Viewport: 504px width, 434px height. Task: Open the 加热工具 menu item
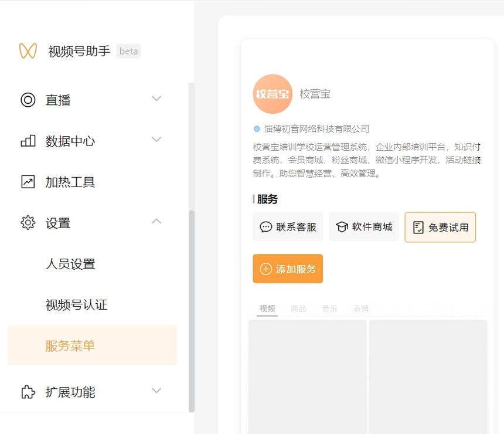(92, 182)
